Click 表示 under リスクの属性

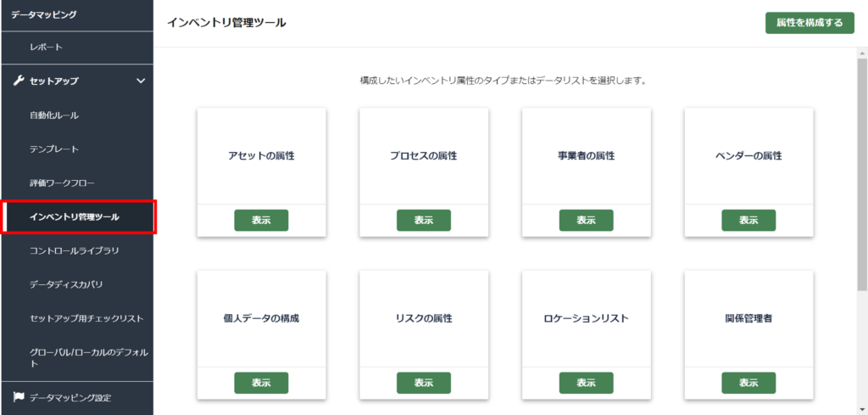click(x=424, y=383)
